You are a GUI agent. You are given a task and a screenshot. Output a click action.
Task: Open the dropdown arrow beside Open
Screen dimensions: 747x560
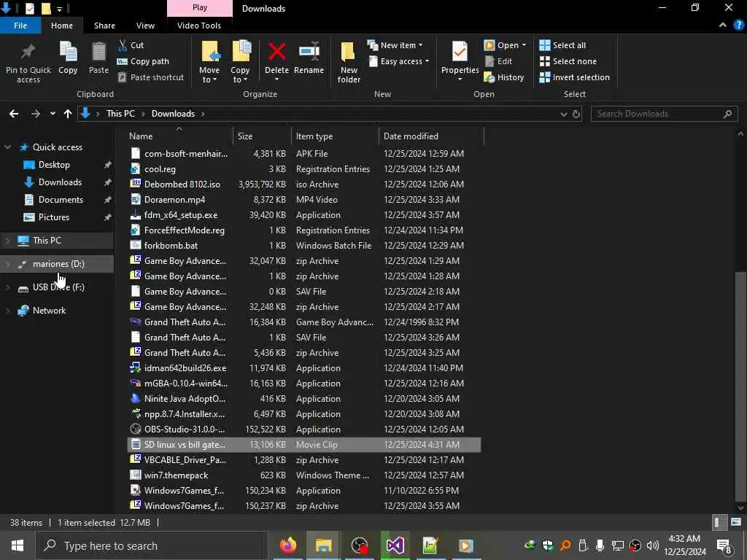point(524,45)
